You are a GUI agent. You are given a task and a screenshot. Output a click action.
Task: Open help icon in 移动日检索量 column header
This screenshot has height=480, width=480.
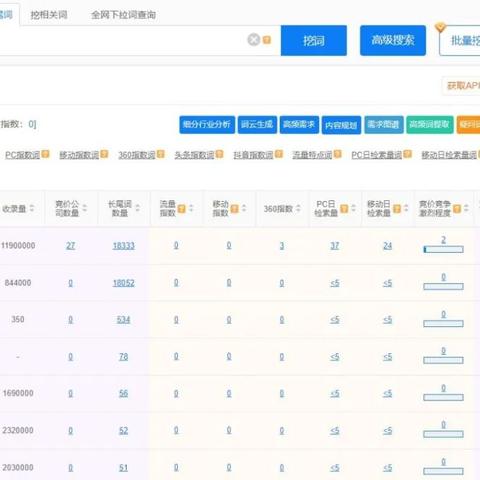(397, 209)
